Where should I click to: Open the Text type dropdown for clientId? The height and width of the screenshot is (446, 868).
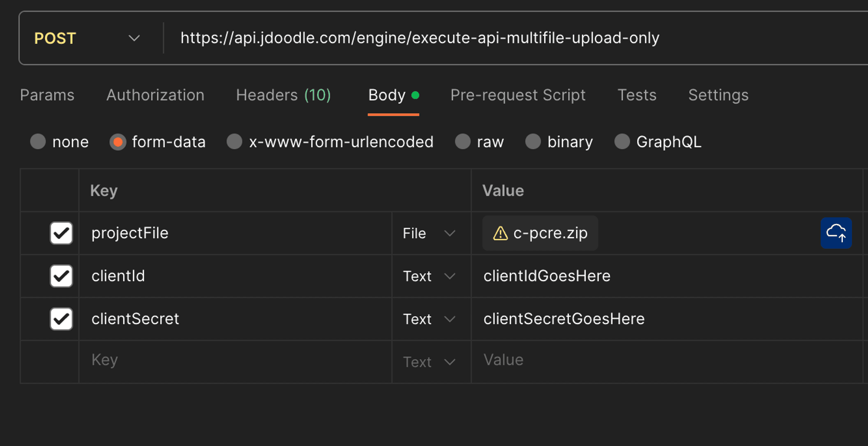click(x=429, y=276)
